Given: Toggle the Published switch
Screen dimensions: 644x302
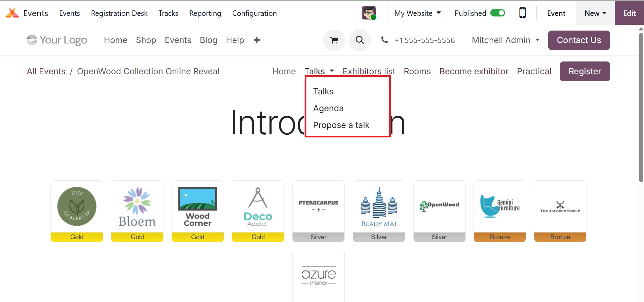Looking at the screenshot, I should point(498,13).
